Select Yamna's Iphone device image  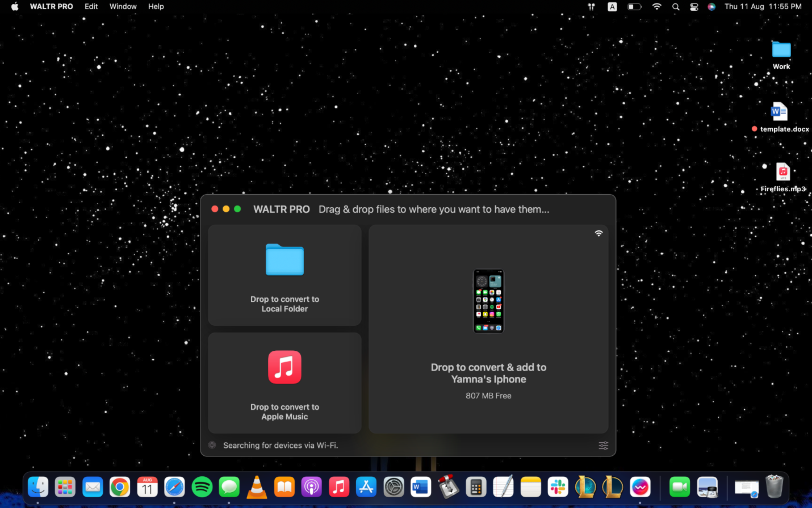click(488, 301)
